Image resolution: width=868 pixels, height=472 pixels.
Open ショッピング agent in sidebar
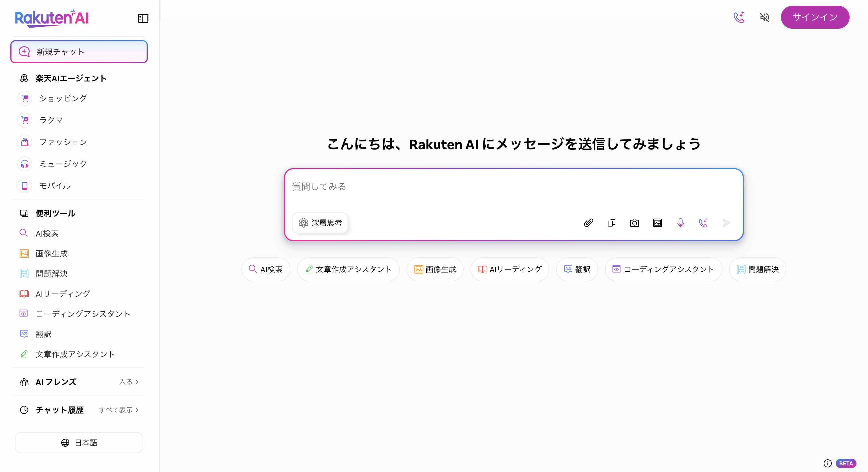point(63,98)
